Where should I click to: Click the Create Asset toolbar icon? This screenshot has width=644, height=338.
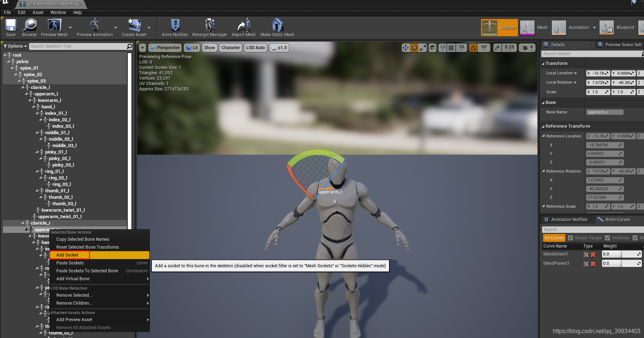(x=134, y=28)
